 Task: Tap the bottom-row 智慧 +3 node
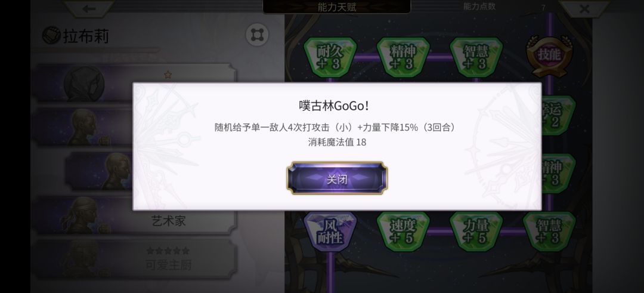pos(549,232)
